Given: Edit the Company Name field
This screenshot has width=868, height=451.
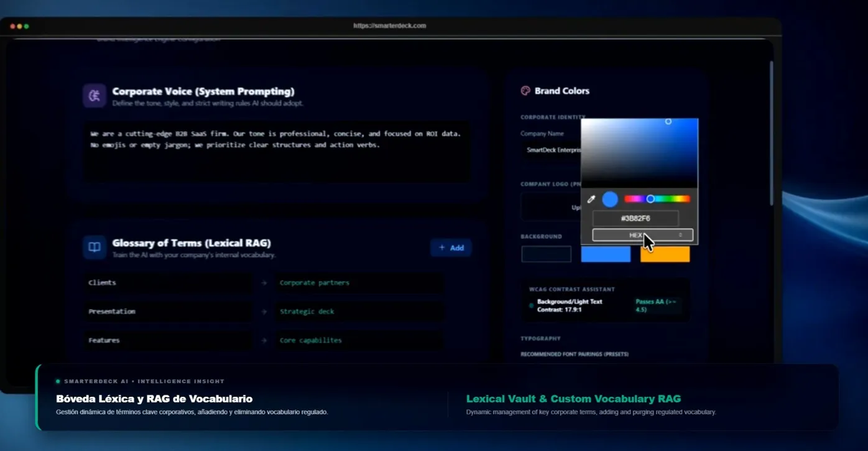Looking at the screenshot, I should tap(551, 150).
